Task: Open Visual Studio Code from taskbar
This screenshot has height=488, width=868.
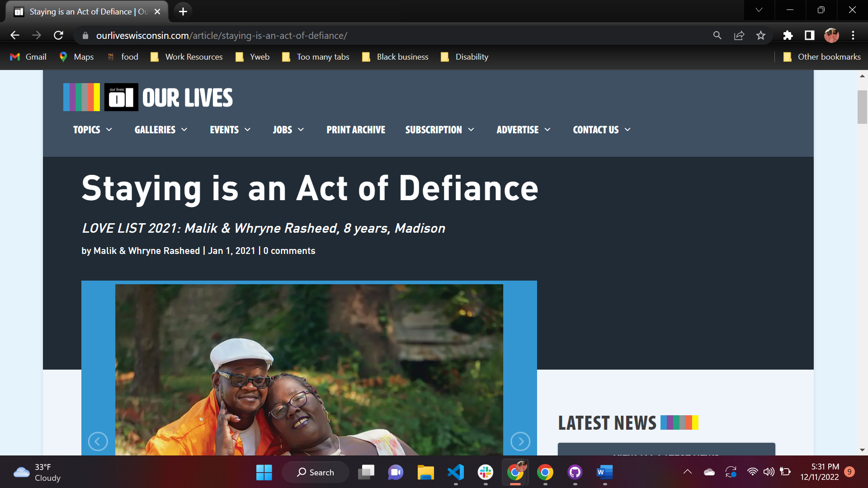Action: [x=456, y=472]
